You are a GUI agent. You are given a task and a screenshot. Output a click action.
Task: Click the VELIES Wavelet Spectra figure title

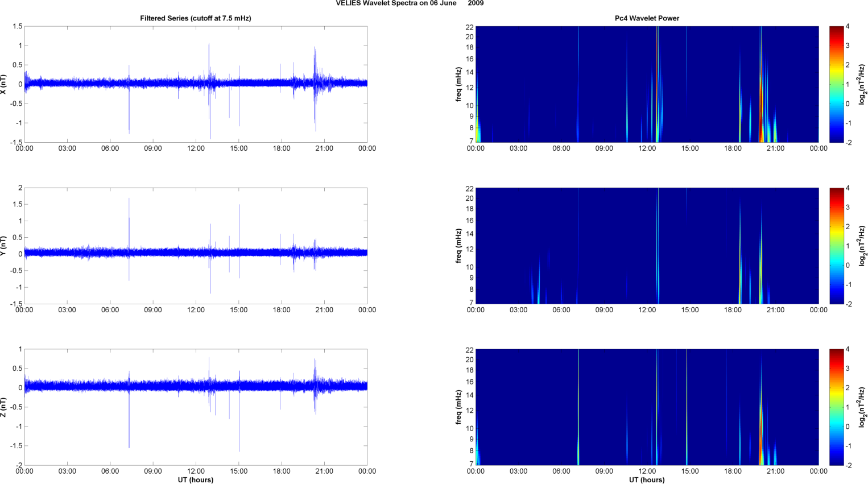(x=410, y=3)
